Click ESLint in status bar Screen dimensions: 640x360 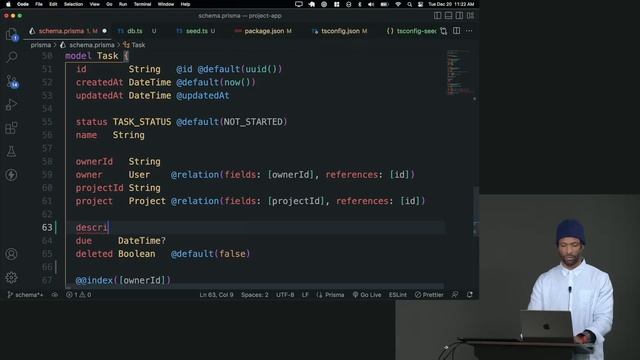398,295
